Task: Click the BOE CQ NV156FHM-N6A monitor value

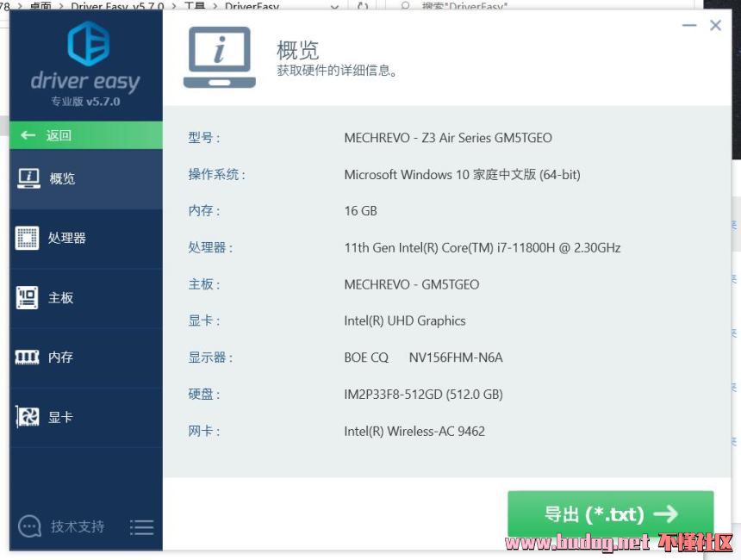Action: (x=423, y=358)
